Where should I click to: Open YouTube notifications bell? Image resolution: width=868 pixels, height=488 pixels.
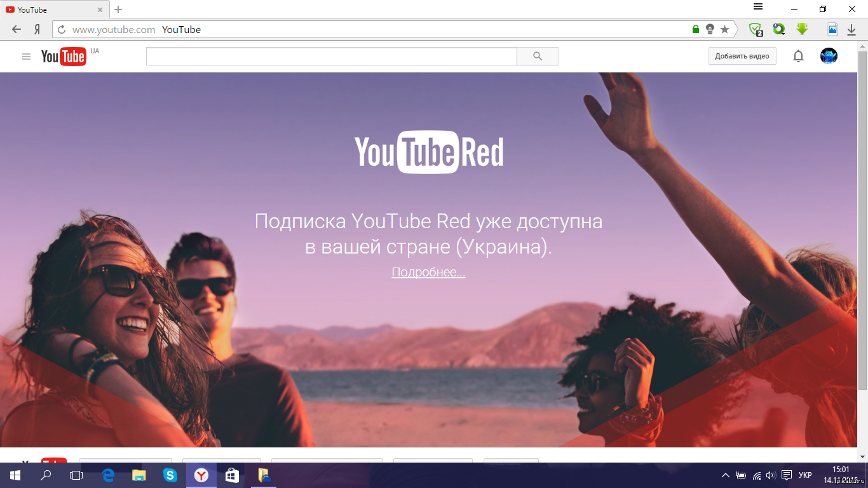point(798,56)
